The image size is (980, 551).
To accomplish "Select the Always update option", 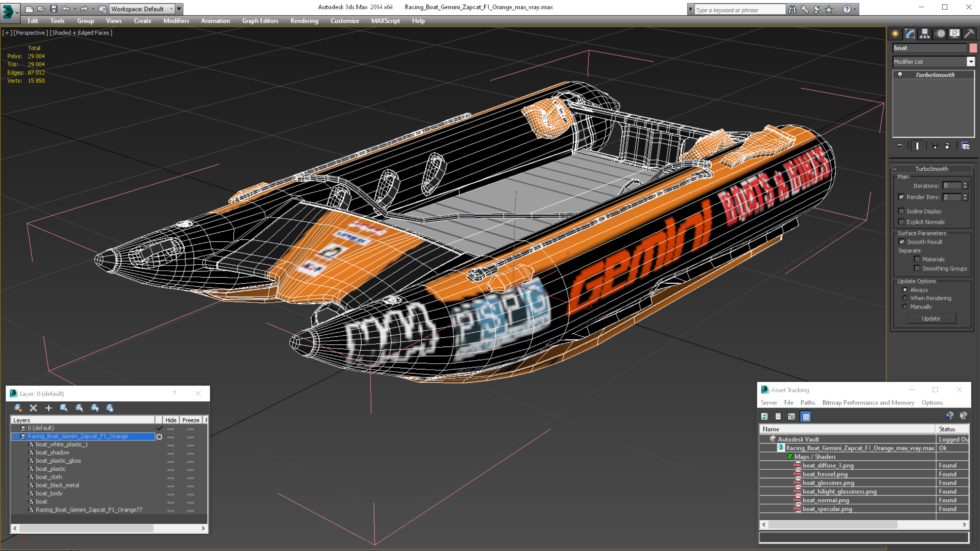I will (x=905, y=290).
